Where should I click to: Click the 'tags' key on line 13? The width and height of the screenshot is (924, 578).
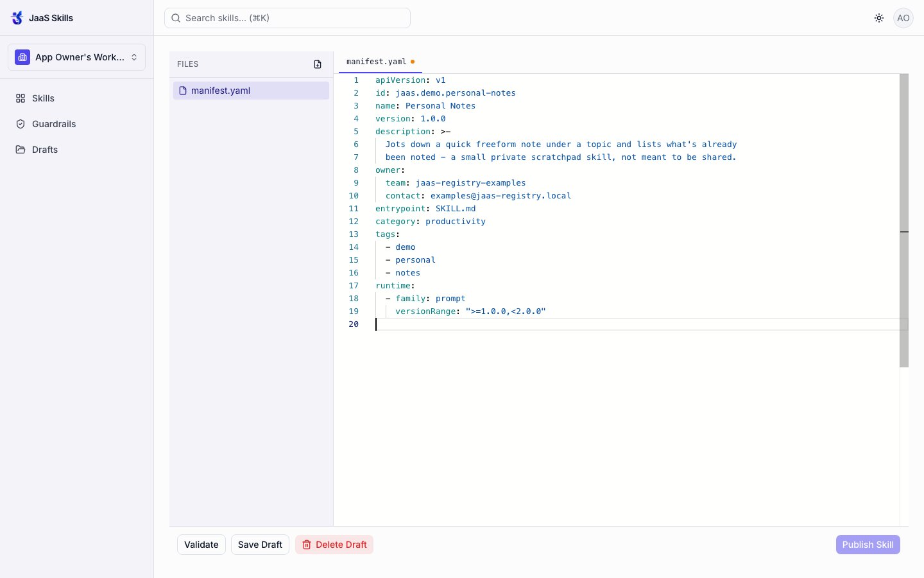385,234
